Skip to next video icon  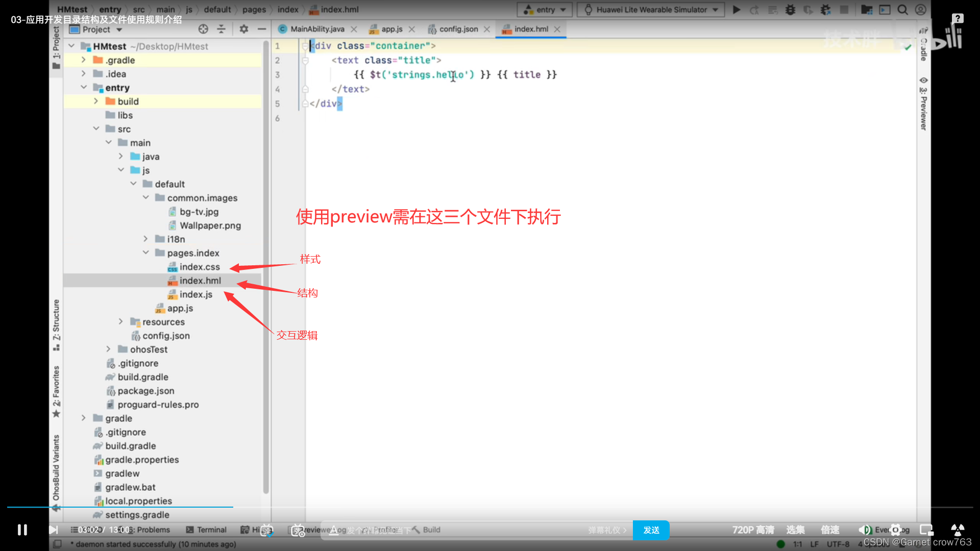click(53, 530)
